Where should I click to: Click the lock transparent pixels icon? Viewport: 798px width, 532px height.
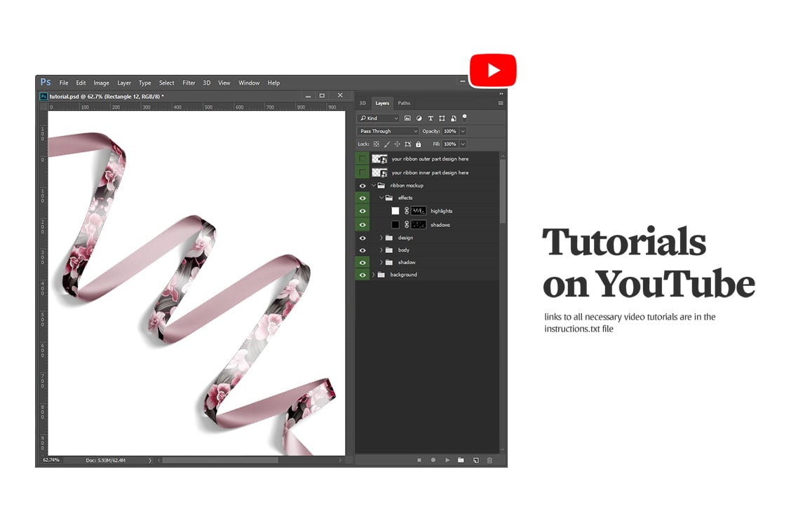click(377, 144)
